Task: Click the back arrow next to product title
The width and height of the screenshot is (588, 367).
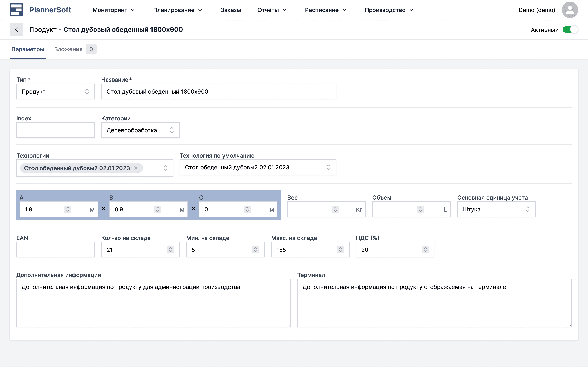Action: click(x=16, y=29)
